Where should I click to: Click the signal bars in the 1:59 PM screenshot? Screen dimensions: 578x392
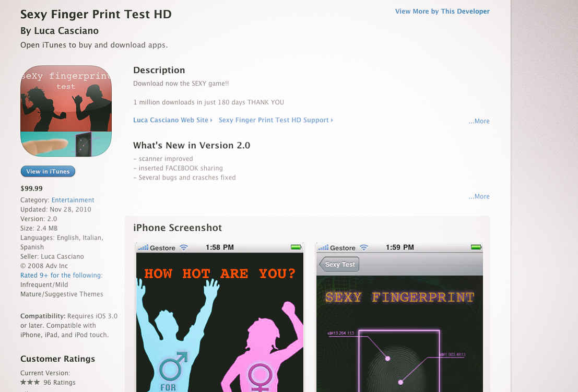tap(323, 247)
